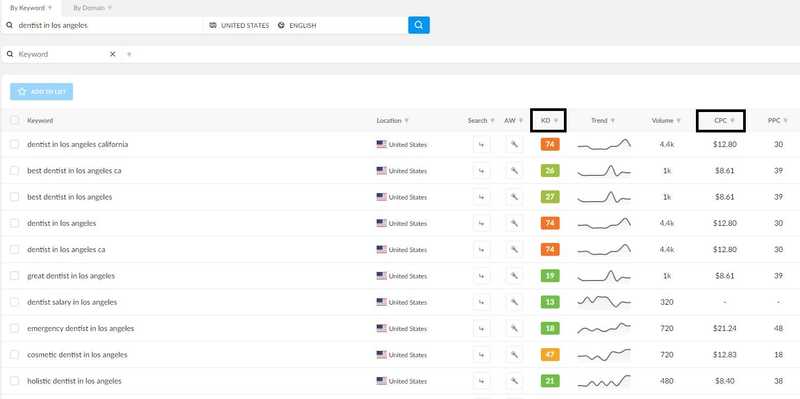Tick checkbox for dentist in los angeles row
This screenshot has width=800, height=399.
(14, 223)
